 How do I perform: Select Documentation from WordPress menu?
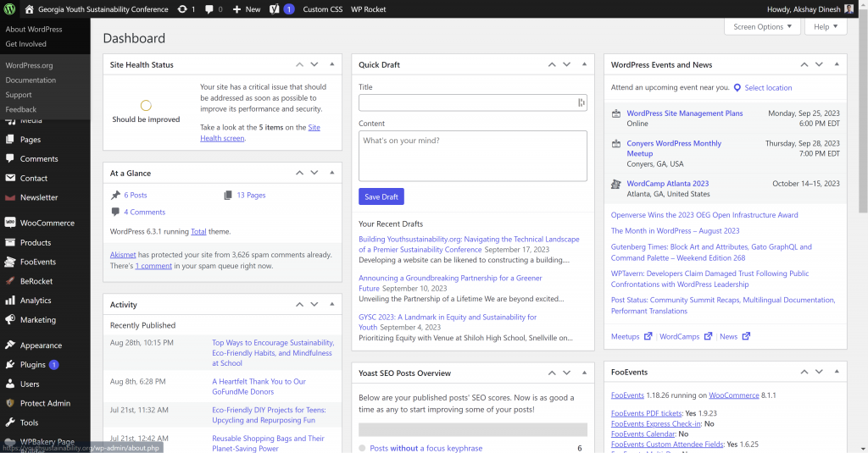point(31,80)
